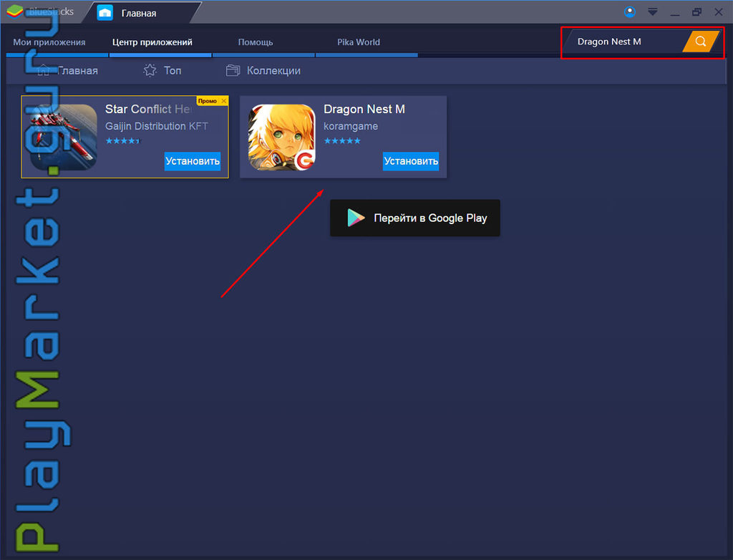Click the koramgame developer name
Image resolution: width=733 pixels, height=560 pixels.
[351, 126]
